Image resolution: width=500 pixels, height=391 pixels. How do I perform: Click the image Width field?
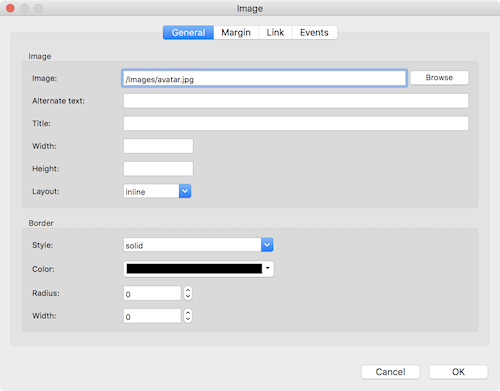tap(158, 146)
